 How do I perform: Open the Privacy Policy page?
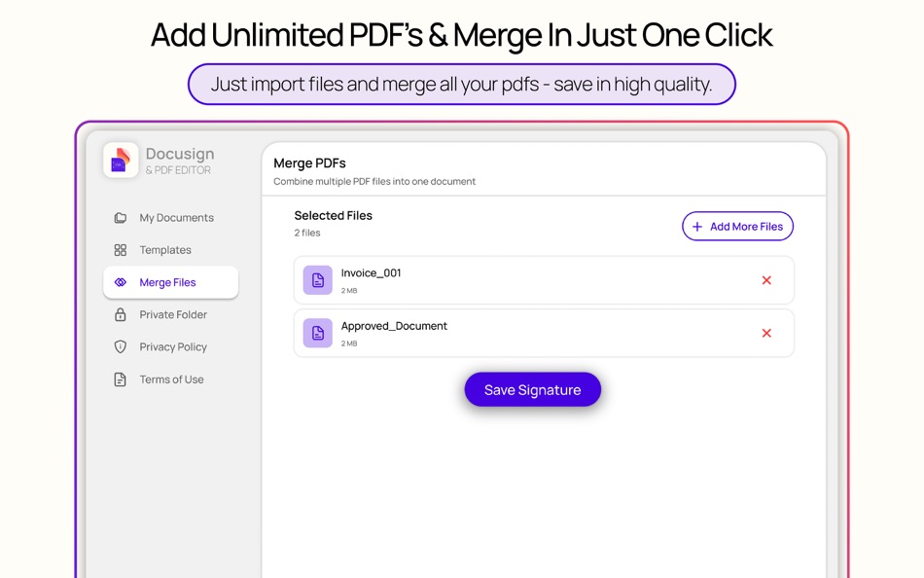[x=173, y=346]
